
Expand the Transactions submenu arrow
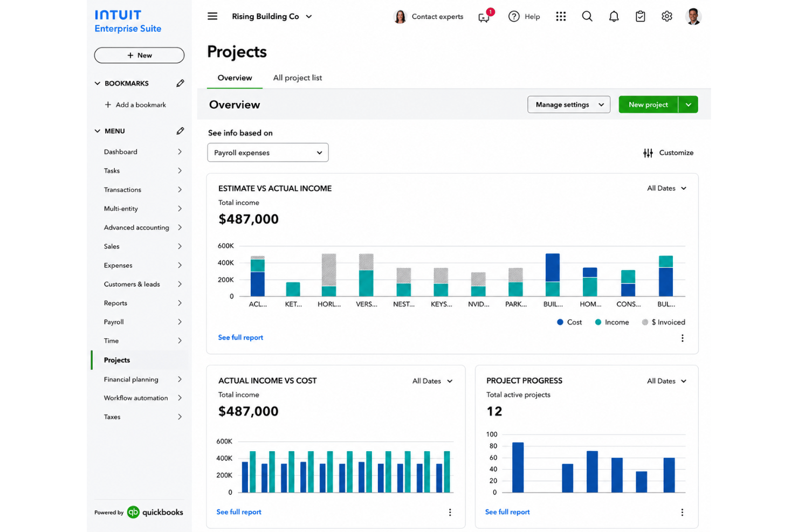[x=180, y=190]
